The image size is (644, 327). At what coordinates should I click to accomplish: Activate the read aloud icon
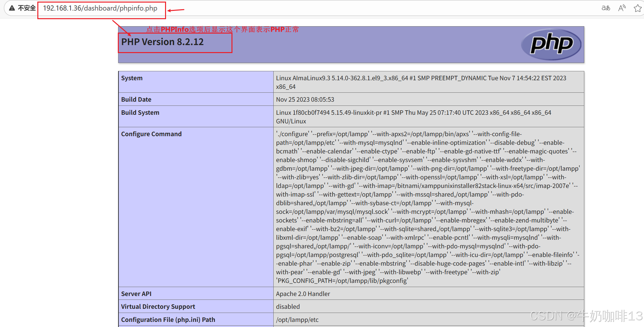(x=622, y=8)
